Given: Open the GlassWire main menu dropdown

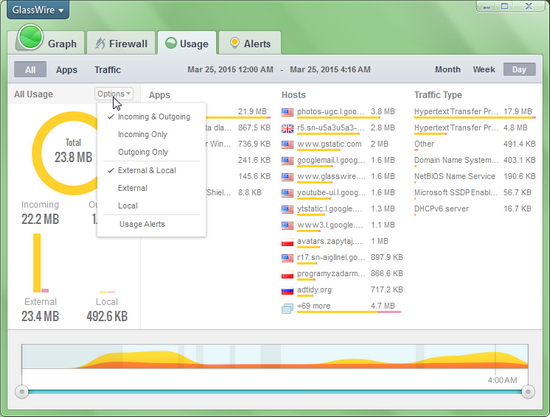Looking at the screenshot, I should tap(38, 9).
